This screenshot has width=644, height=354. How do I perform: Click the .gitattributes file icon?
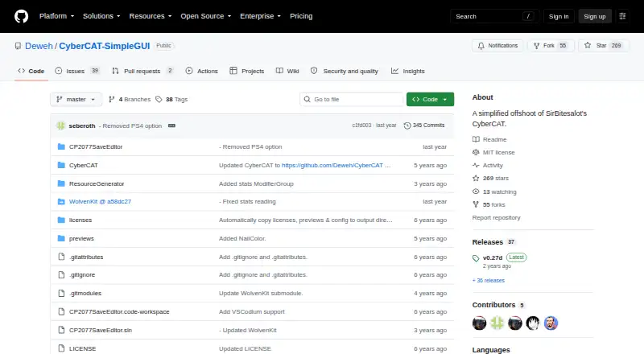(x=61, y=257)
